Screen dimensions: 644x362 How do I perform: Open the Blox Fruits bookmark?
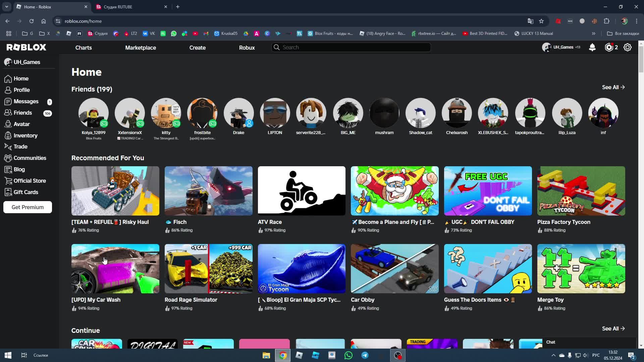click(330, 34)
